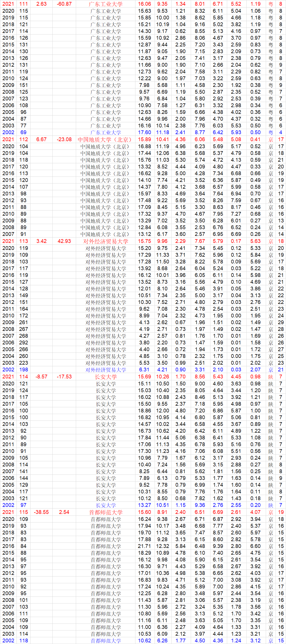Click 3.42 value in 对外经济贸易大学 2021 row

coord(41,241)
